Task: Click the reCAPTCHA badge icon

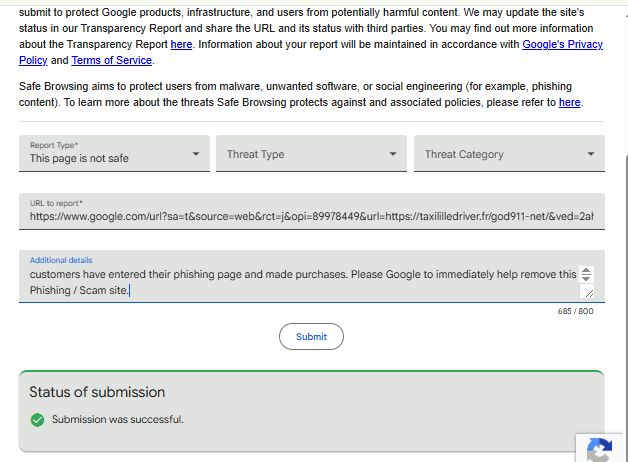Action: click(x=599, y=450)
